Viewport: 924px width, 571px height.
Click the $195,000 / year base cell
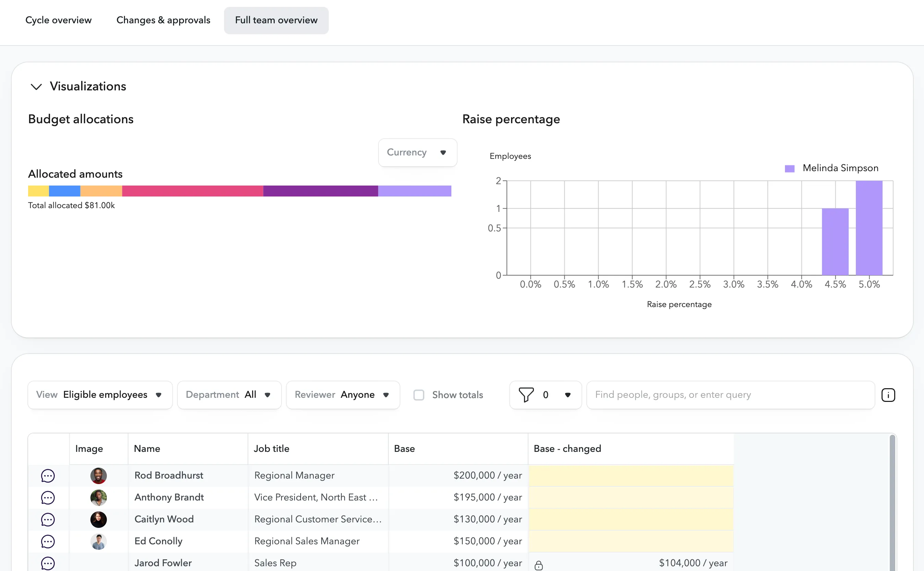point(458,498)
